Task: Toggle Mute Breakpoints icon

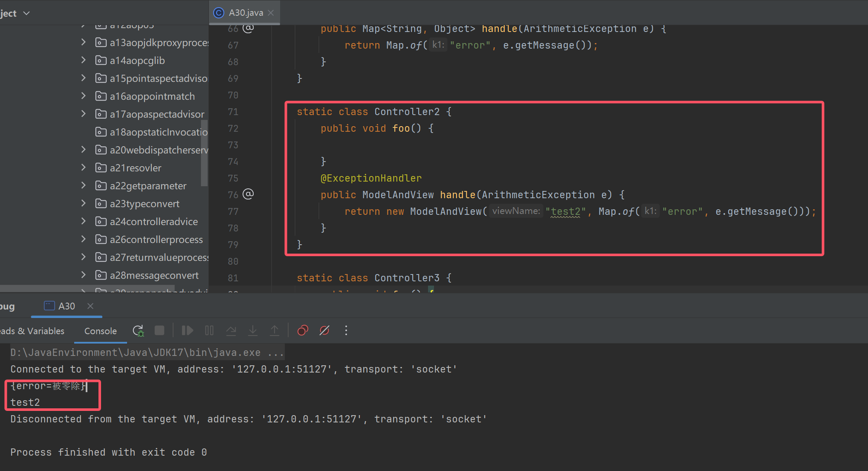Action: (x=324, y=331)
